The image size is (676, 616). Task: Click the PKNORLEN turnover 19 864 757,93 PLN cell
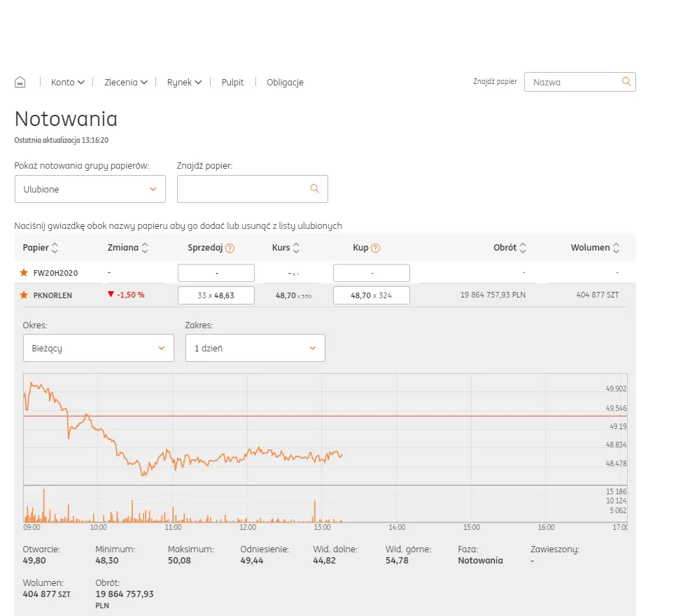coord(493,295)
